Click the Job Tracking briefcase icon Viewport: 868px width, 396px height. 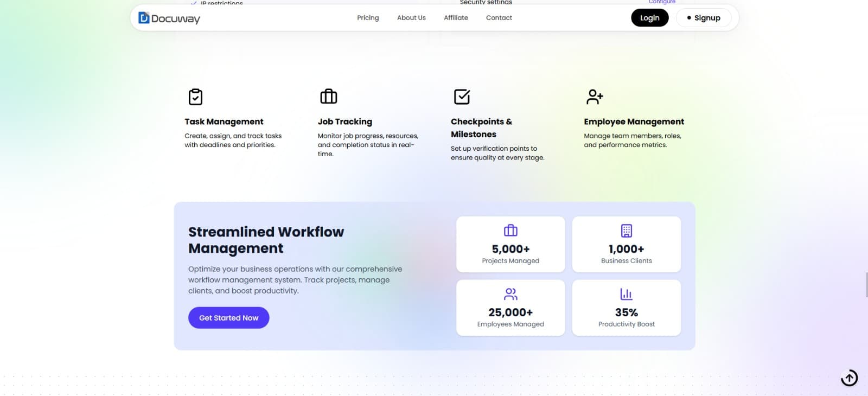(329, 97)
